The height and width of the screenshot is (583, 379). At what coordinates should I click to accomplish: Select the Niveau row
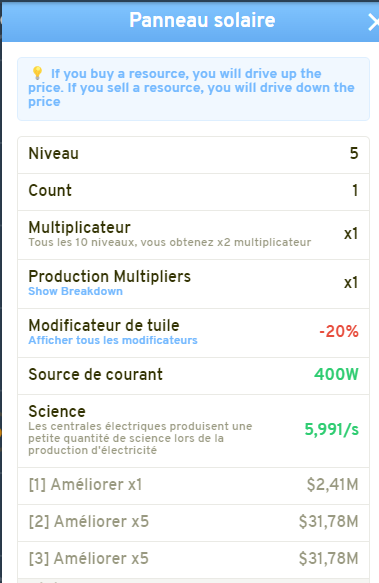click(x=193, y=154)
